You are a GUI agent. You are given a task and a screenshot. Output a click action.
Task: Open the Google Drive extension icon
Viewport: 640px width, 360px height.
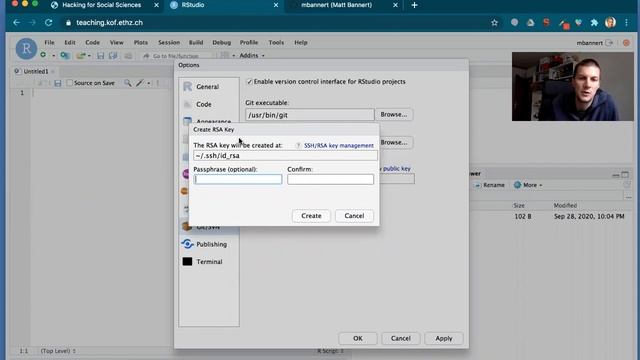click(x=530, y=23)
